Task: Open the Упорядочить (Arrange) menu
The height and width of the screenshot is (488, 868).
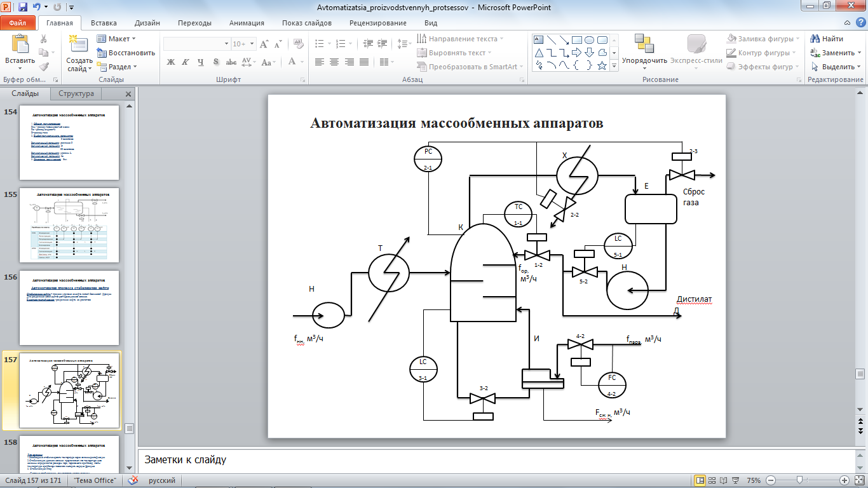Action: (x=644, y=51)
